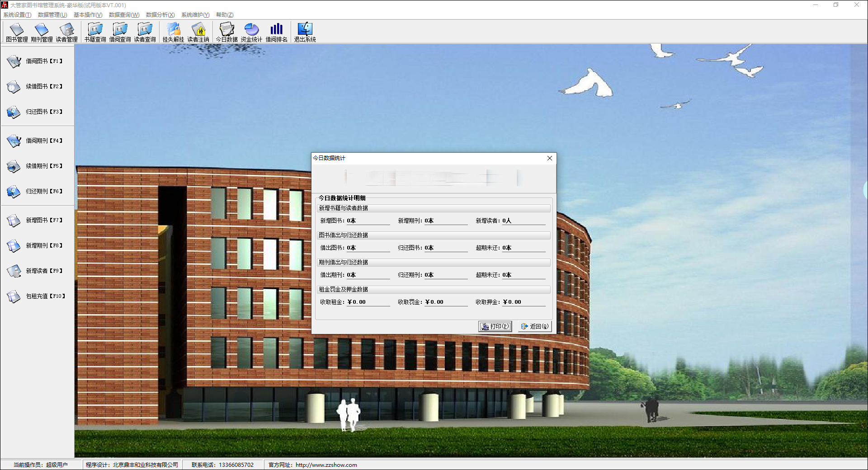Click the 返回 button in dialog
The image size is (868, 470).
tap(535, 326)
